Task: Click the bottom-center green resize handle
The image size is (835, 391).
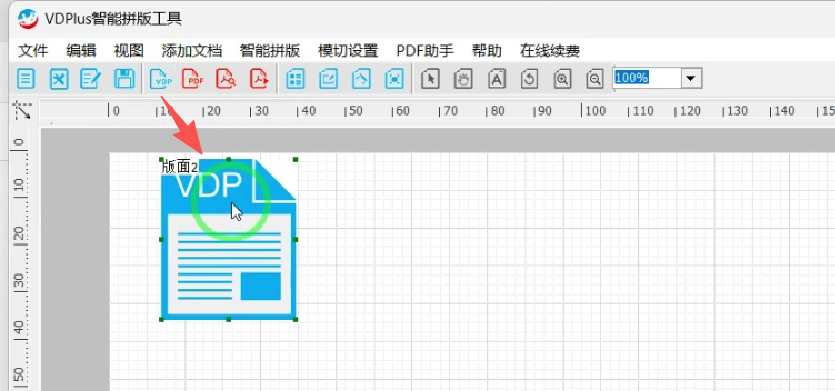Action: (x=228, y=320)
